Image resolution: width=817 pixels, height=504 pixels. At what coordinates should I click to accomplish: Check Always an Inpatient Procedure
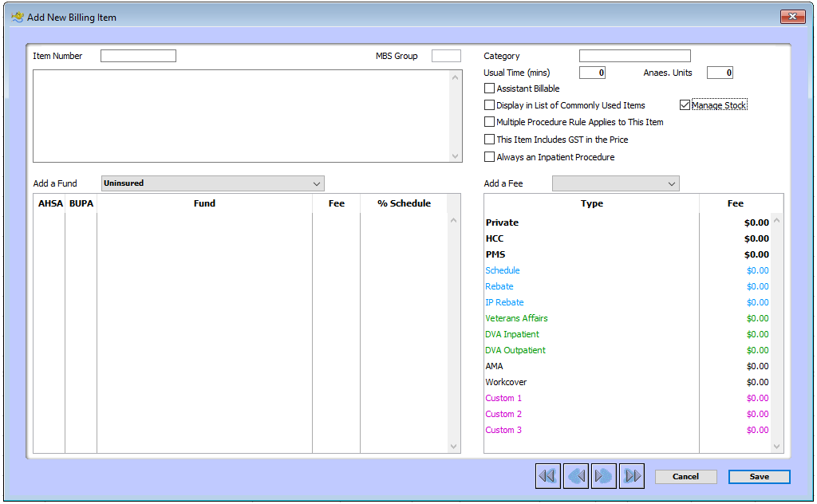tap(489, 156)
